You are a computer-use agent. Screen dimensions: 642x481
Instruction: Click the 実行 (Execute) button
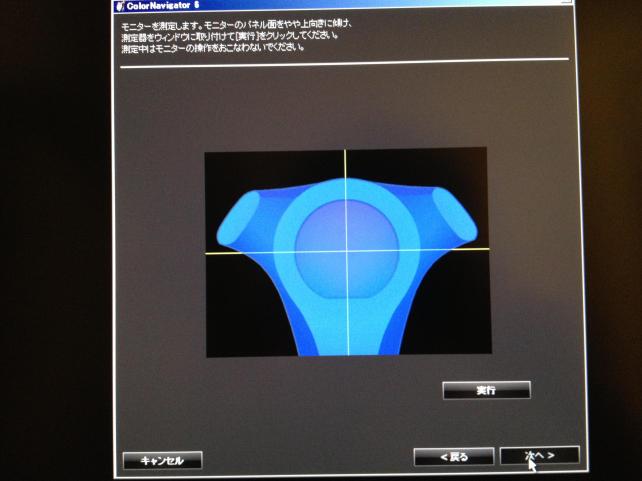point(486,390)
